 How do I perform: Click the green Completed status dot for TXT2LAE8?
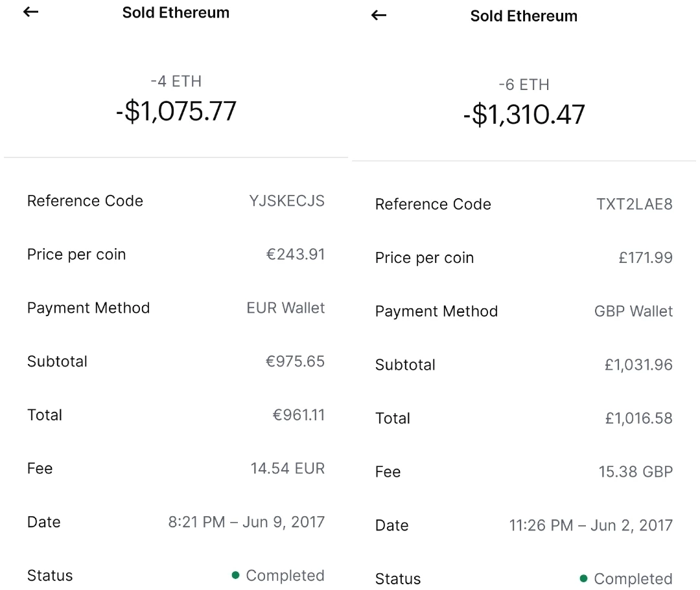click(x=583, y=578)
